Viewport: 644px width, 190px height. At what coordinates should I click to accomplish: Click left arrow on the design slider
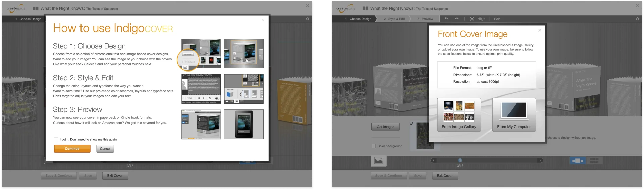[434, 160]
